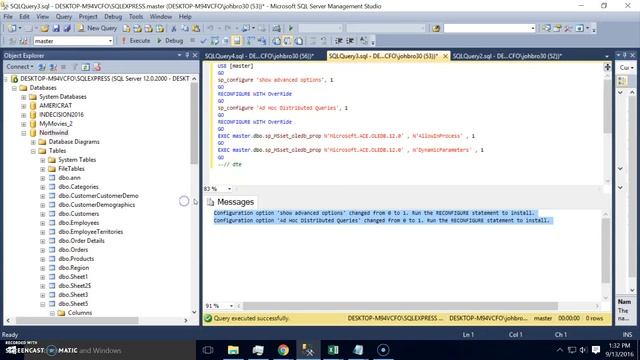Click the Save All icon
640x360 pixels.
pos(67,28)
